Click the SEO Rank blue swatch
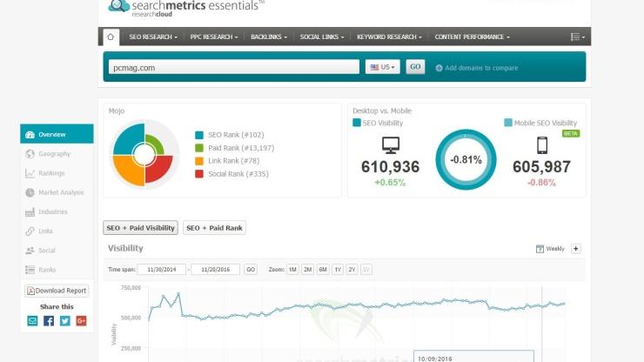The height and width of the screenshot is (362, 644). tap(199, 135)
